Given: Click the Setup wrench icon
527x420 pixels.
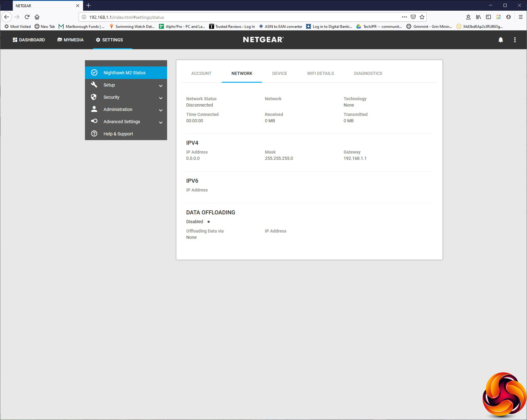Looking at the screenshot, I should tap(94, 85).
